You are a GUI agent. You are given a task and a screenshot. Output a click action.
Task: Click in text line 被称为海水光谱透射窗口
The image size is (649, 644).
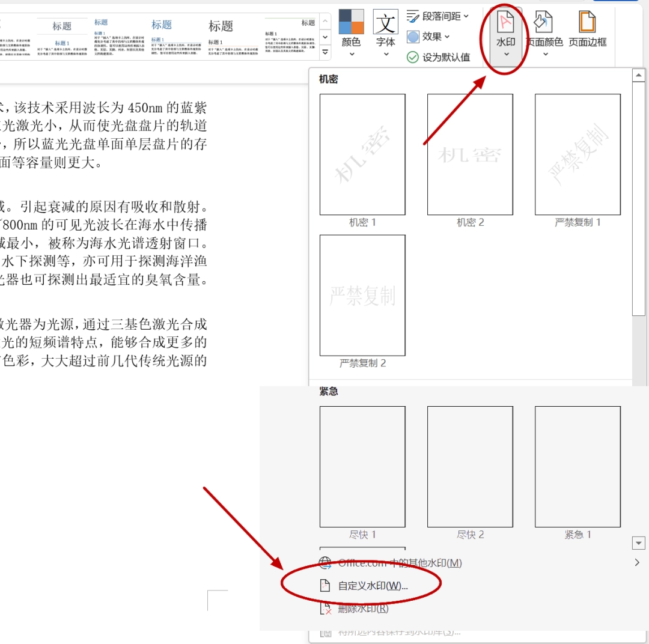[124, 243]
